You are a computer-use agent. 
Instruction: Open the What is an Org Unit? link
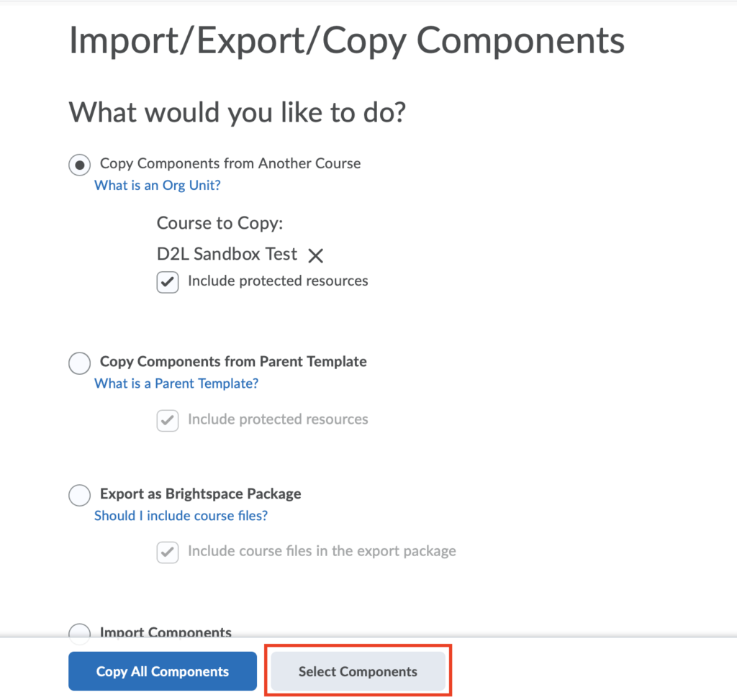point(158,185)
